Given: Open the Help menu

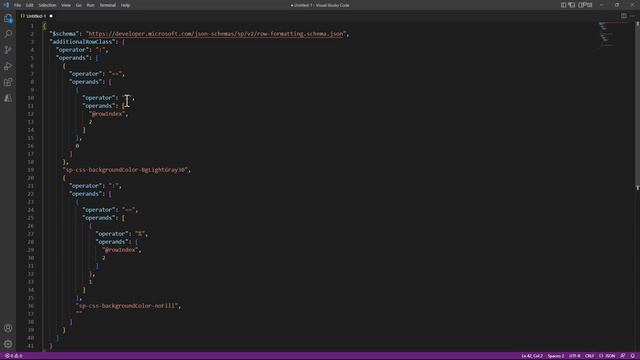Looking at the screenshot, I should click(125, 5).
